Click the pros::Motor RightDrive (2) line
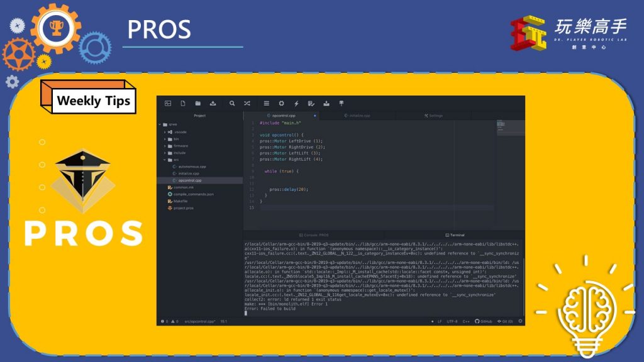Screen dimensions: 644x362 pyautogui.click(x=292, y=147)
